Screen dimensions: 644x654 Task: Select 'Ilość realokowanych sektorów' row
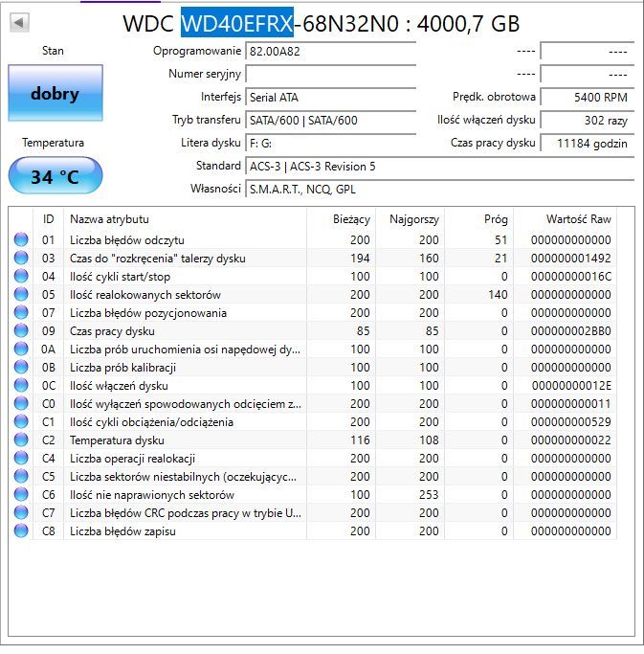[x=313, y=295]
